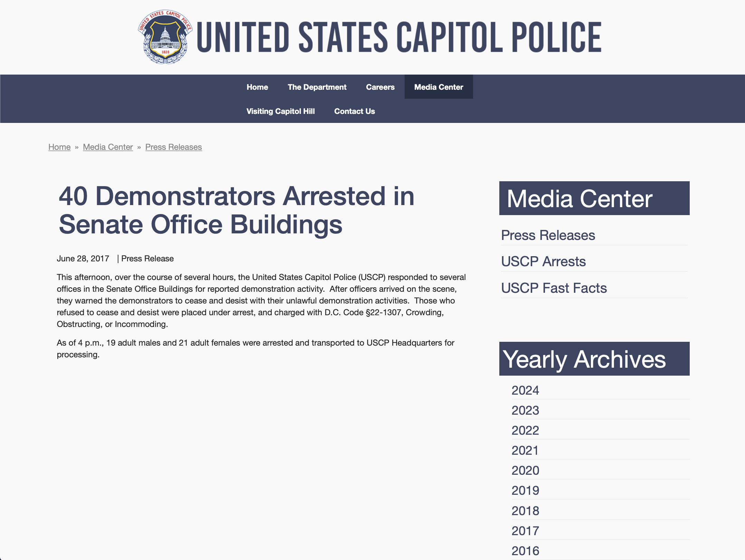Follow the Media Center breadcrumb link

[x=108, y=147]
